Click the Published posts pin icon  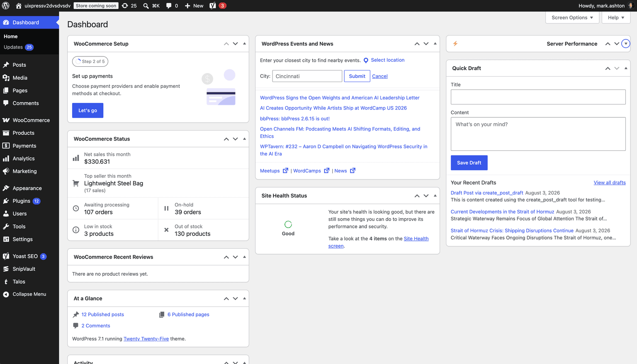click(x=76, y=315)
